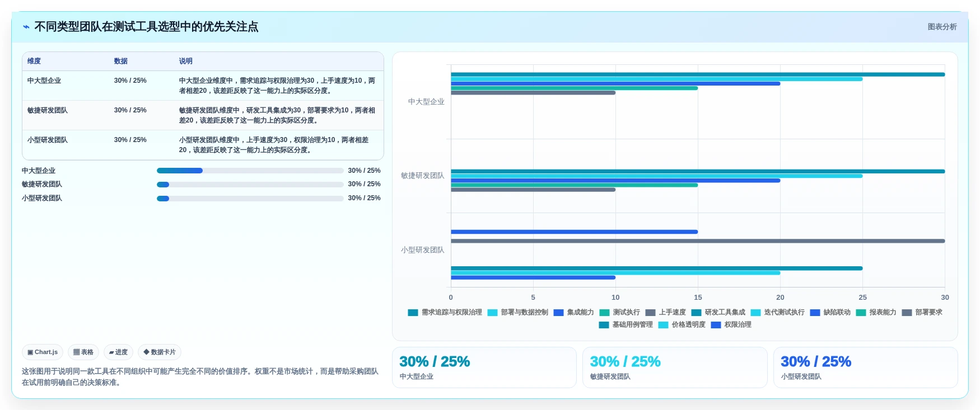The width and height of the screenshot is (980, 410).
Task: Select the 数据 column header
Action: pos(121,61)
